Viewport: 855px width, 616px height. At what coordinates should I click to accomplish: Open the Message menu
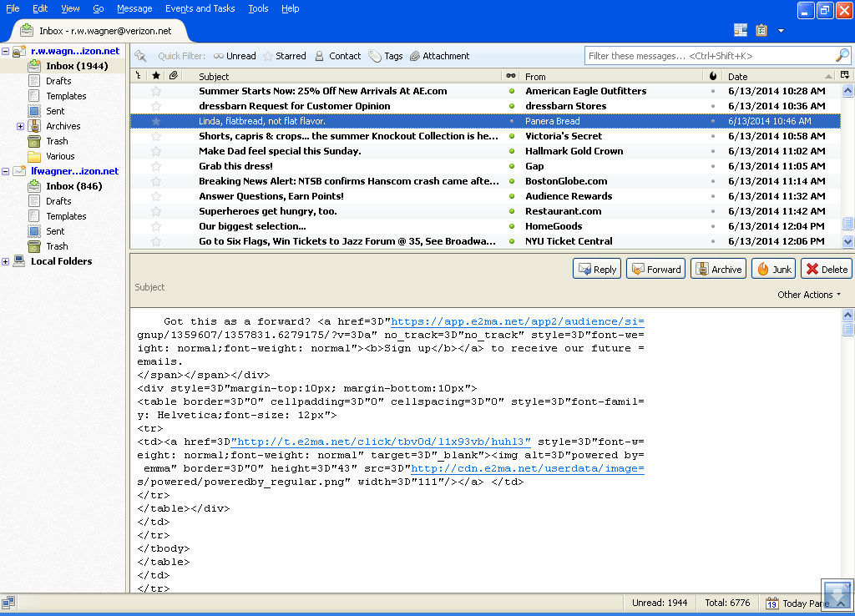[x=134, y=8]
